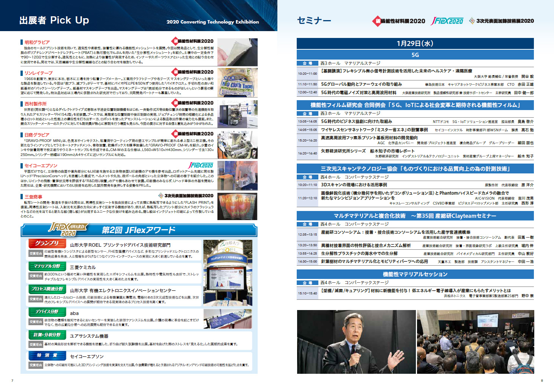The image size is (554, 392).
Task: Open the 三登商事 Halloween flash print photo
Action: pyautogui.click(x=238, y=206)
